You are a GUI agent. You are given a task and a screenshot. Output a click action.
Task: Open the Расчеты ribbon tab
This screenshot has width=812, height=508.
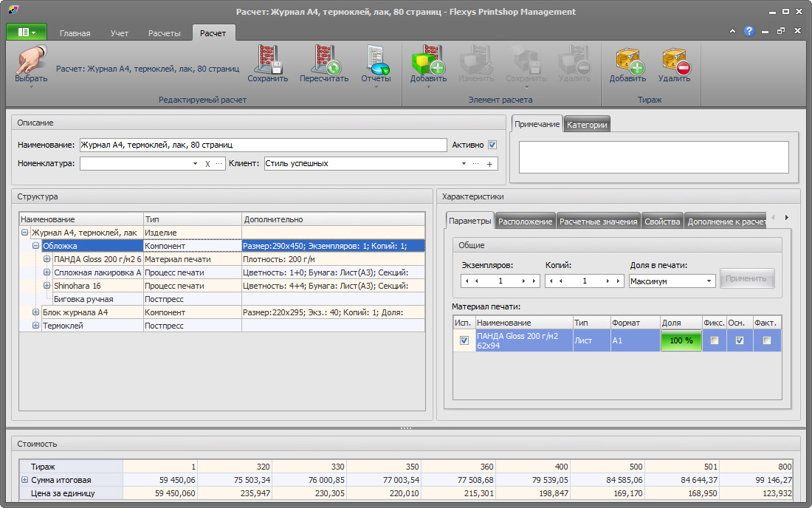pos(164,33)
